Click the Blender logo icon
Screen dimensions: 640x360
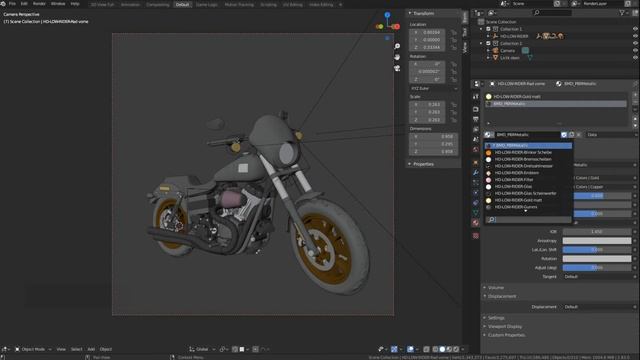(3, 4)
